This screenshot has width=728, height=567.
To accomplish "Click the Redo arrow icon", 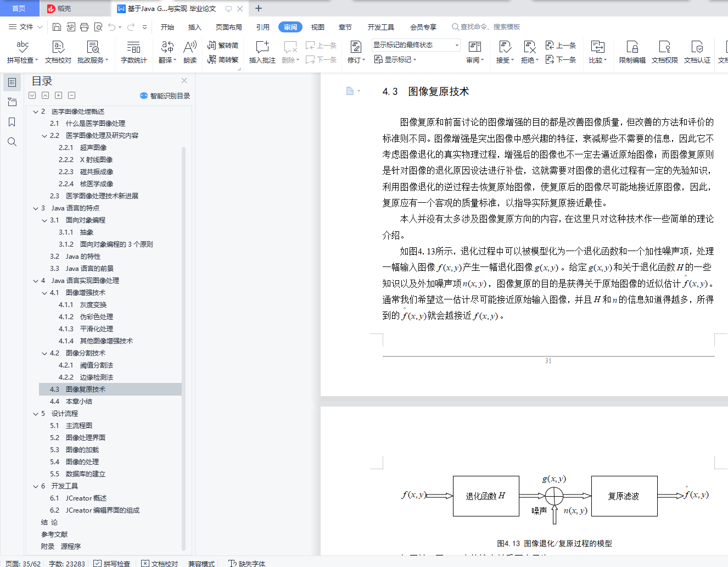I will tap(131, 27).
